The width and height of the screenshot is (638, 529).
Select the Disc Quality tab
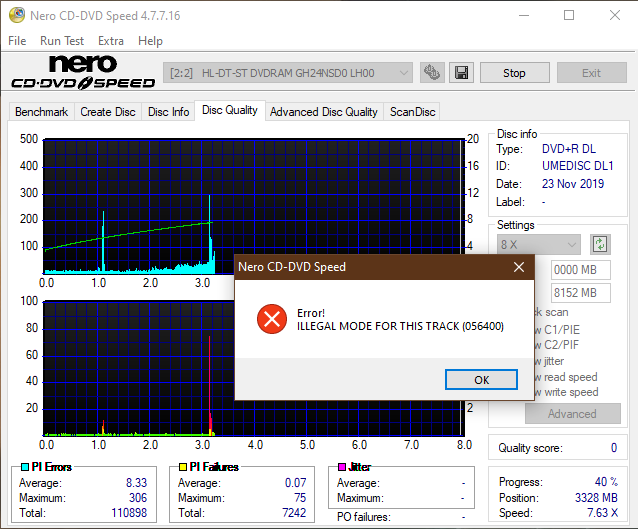click(230, 110)
